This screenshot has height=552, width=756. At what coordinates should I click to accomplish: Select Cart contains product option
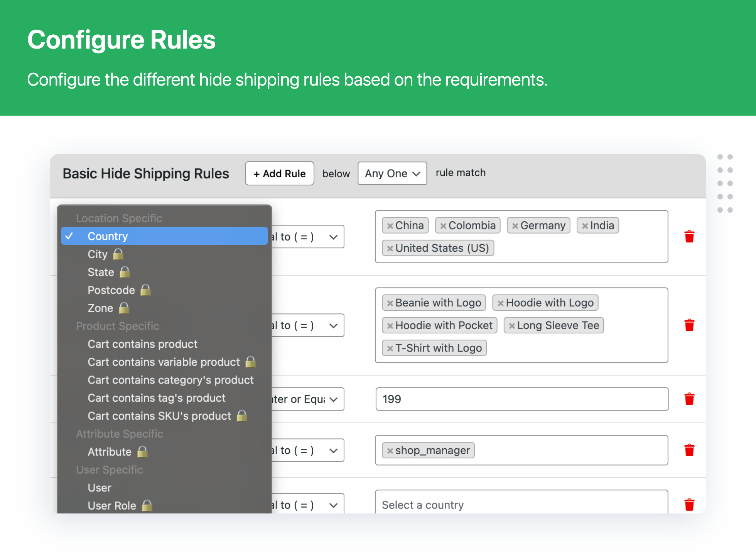pyautogui.click(x=142, y=344)
